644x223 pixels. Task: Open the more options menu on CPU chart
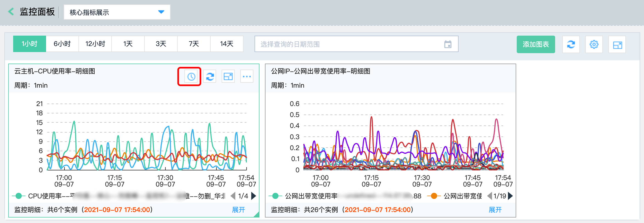(247, 77)
